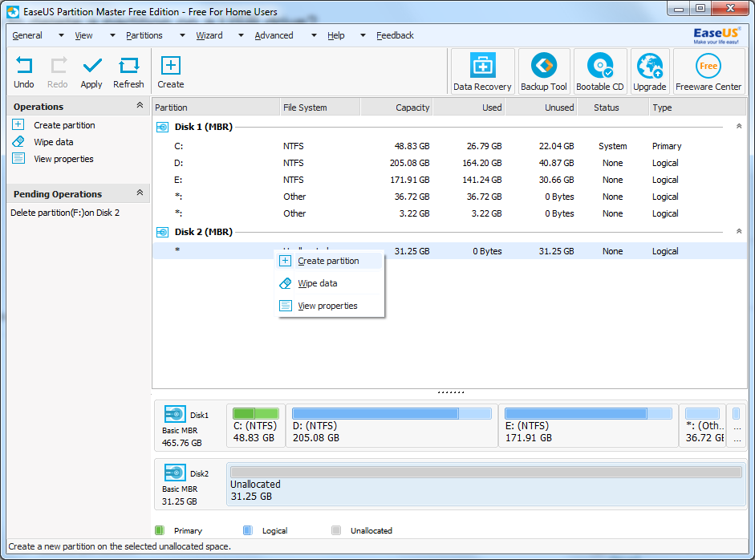Click the Create partition icon in Operations panel
The width and height of the screenshot is (755, 560).
click(18, 124)
